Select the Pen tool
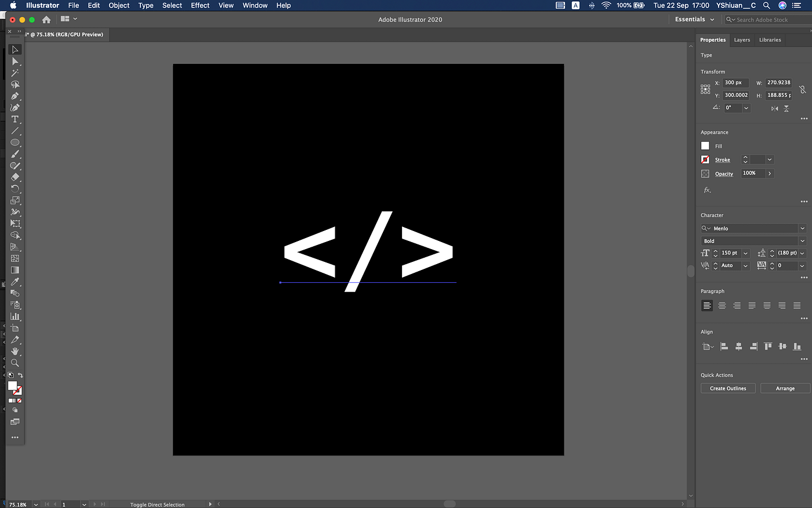Screen dimensions: 812x508 coord(15,96)
